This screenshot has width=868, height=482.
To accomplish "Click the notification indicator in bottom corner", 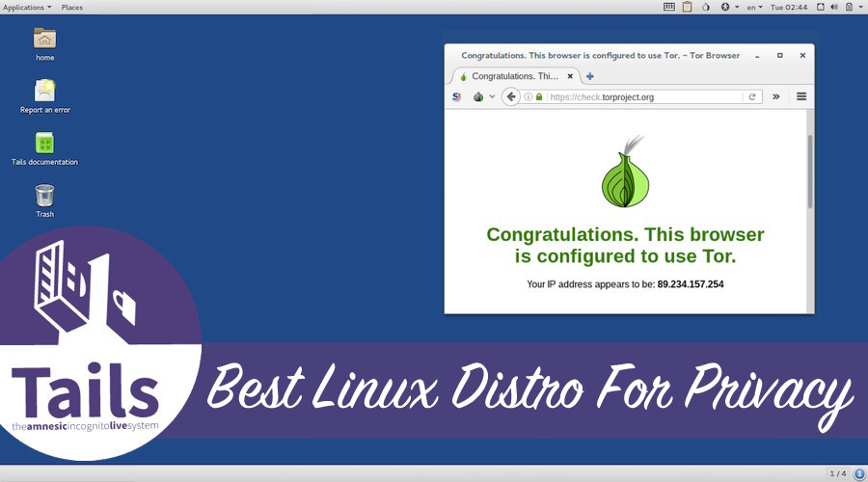I will pos(859,473).
